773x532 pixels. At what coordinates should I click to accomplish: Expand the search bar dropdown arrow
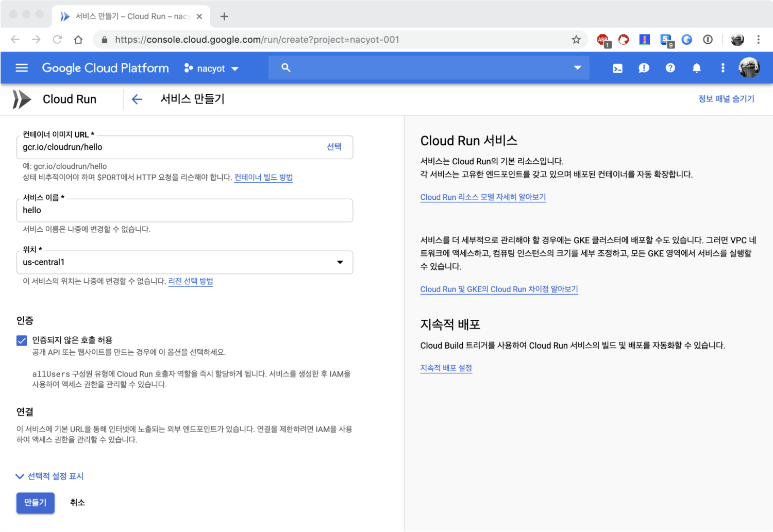click(577, 68)
